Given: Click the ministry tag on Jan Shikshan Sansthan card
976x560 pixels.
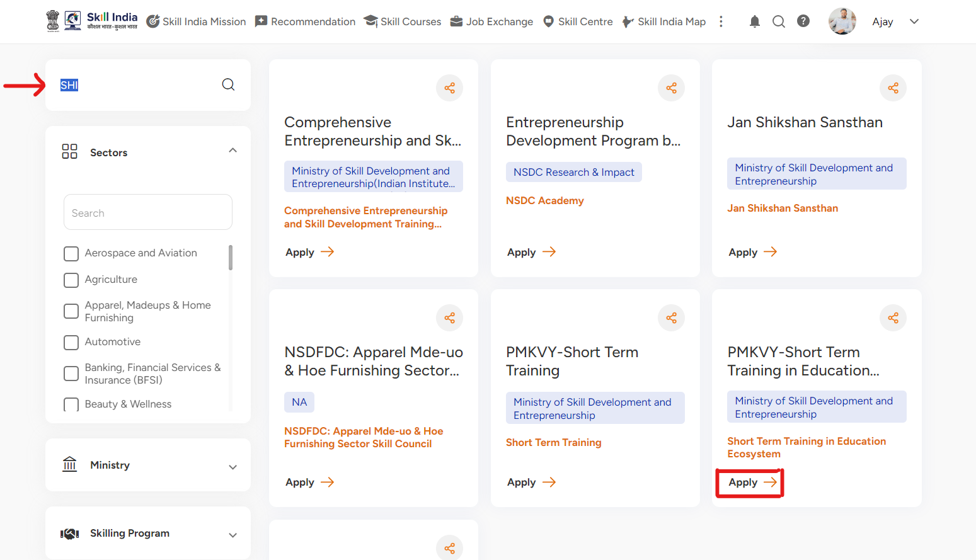Looking at the screenshot, I should click(817, 174).
